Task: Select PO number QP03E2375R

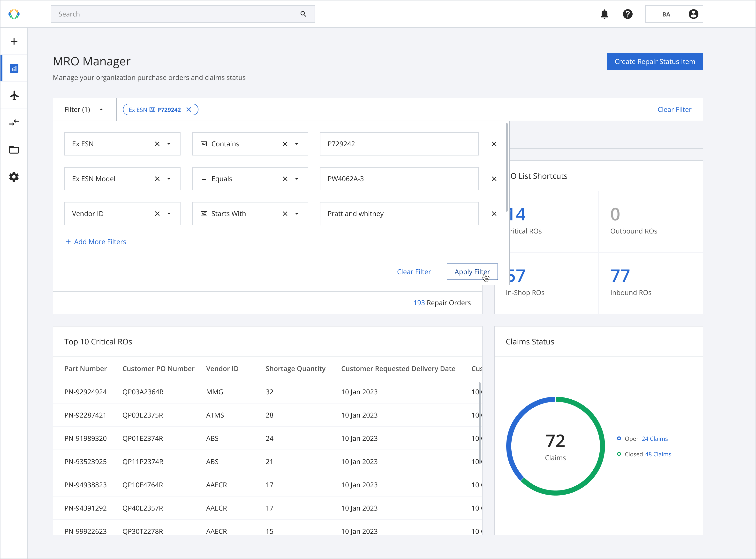Action: point(143,415)
